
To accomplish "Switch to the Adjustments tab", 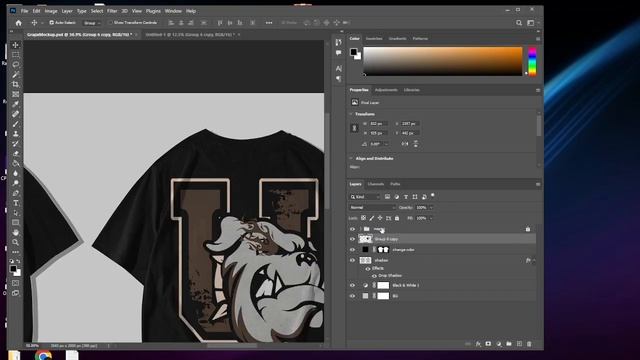I will [x=386, y=90].
